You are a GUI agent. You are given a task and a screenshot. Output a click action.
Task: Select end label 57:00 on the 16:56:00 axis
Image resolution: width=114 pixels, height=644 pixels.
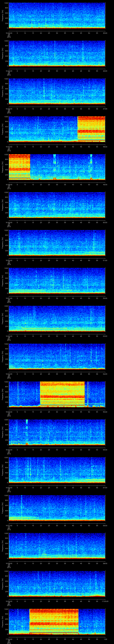[x=105, y=487]
